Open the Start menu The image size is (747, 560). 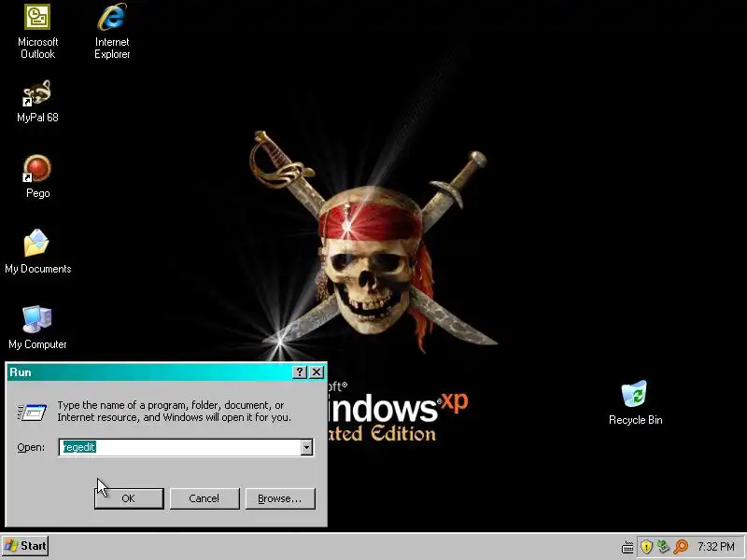[x=25, y=546]
